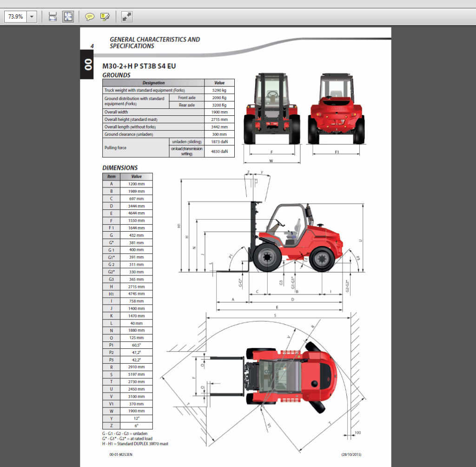Select the fit-page zoom icon

coord(67,16)
